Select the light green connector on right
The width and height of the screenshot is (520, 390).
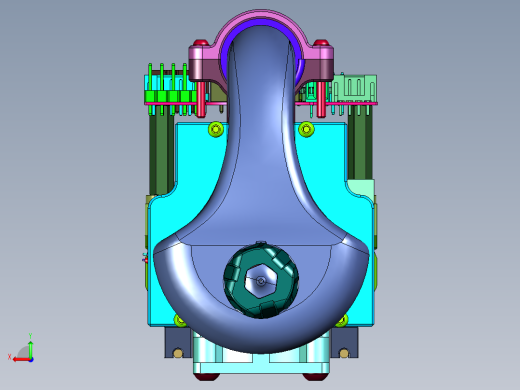pyautogui.click(x=355, y=88)
